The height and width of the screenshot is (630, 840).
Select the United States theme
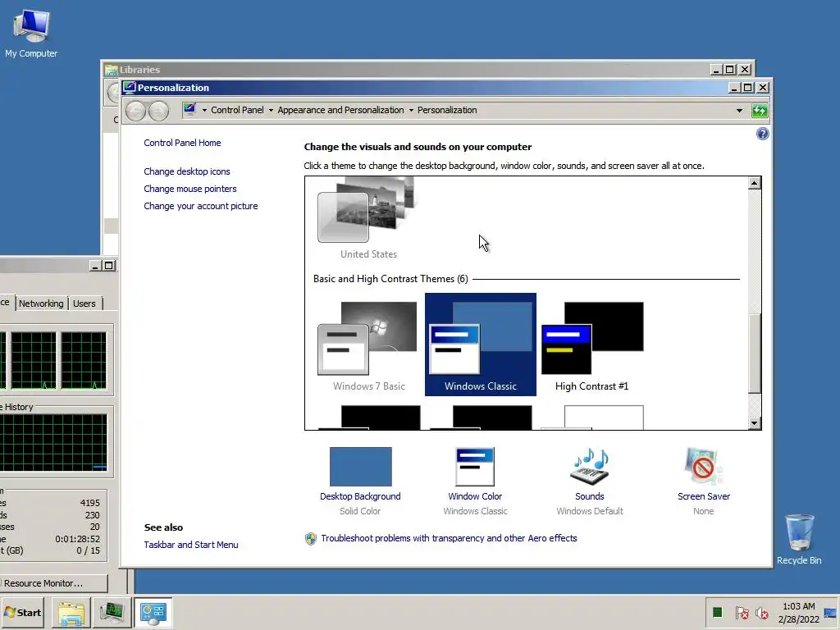[x=368, y=220]
